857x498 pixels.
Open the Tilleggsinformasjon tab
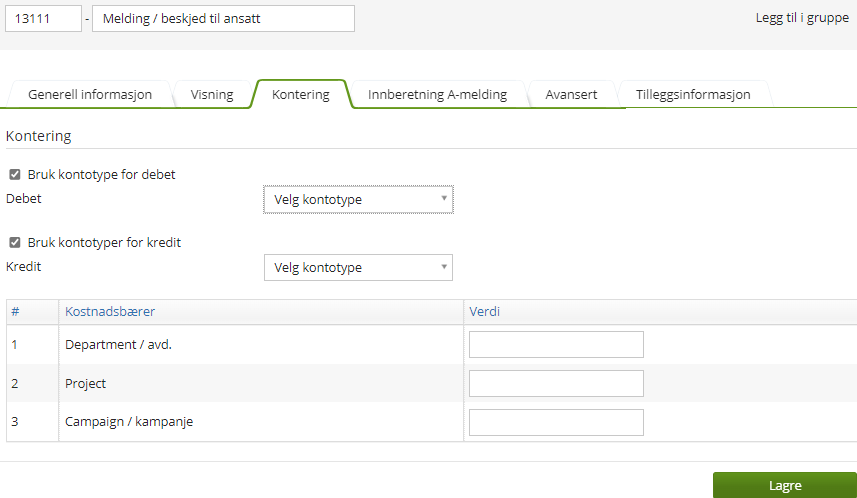tap(693, 95)
